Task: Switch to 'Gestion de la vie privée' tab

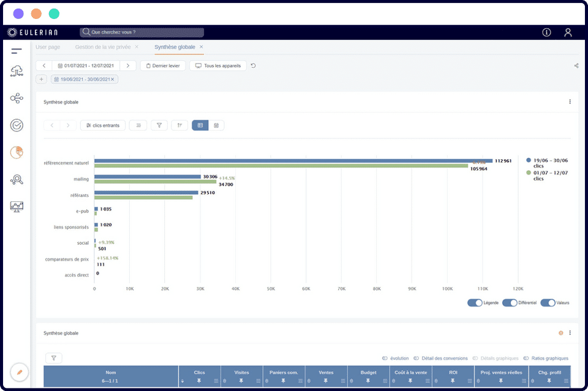Action: pyautogui.click(x=102, y=47)
